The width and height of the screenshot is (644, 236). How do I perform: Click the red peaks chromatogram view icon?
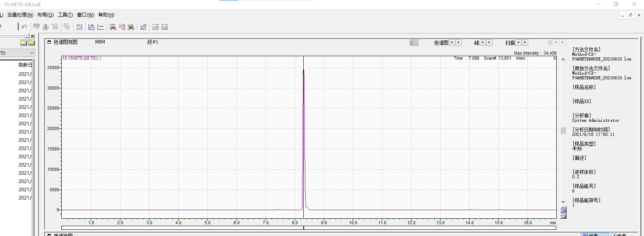coord(164,27)
